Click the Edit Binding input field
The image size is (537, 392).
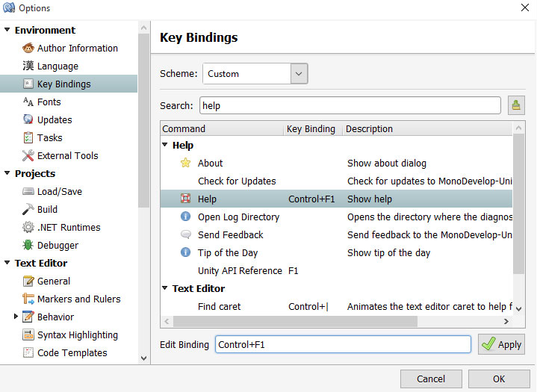[343, 344]
